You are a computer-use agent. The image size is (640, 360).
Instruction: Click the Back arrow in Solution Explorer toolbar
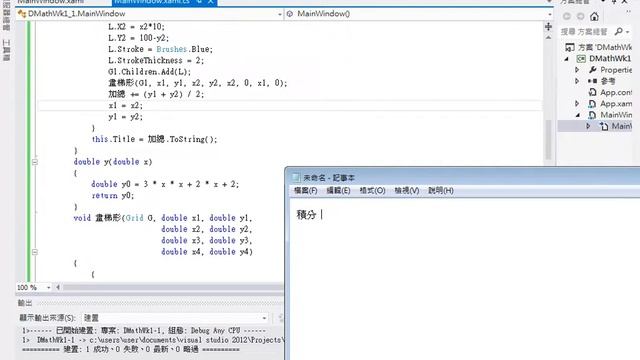pyautogui.click(x=567, y=16)
